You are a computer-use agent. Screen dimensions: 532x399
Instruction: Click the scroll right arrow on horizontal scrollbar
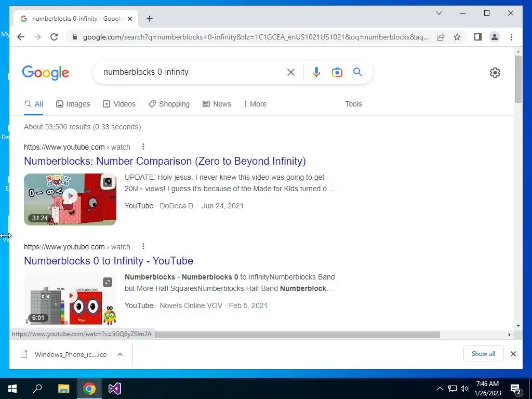(509, 335)
